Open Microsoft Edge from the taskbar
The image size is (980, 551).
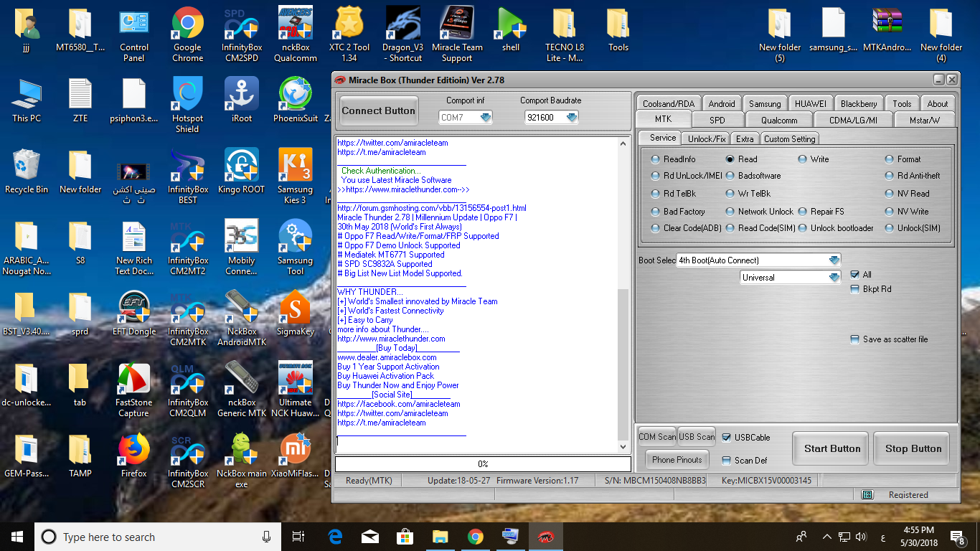(335, 537)
